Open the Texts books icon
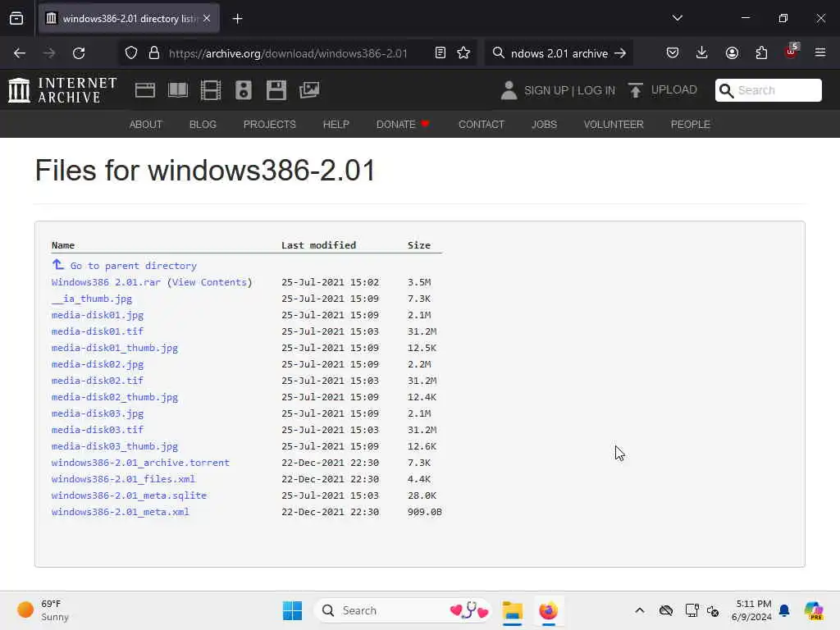This screenshot has height=630, width=840. tap(178, 90)
